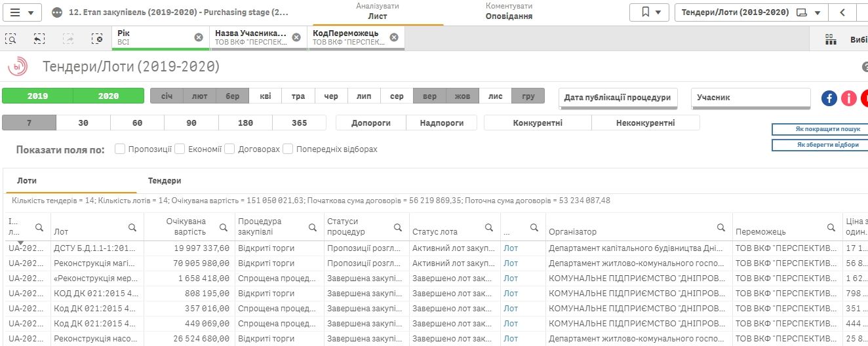Screen dimensions: 868x346
Task: Open the hamburger navigation menu dropdown
Action: pos(24,12)
